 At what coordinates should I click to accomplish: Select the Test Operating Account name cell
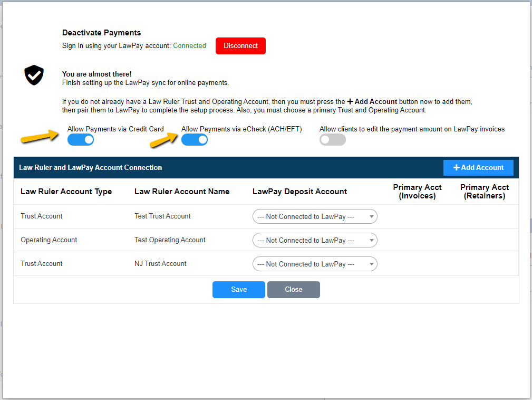[x=170, y=240]
